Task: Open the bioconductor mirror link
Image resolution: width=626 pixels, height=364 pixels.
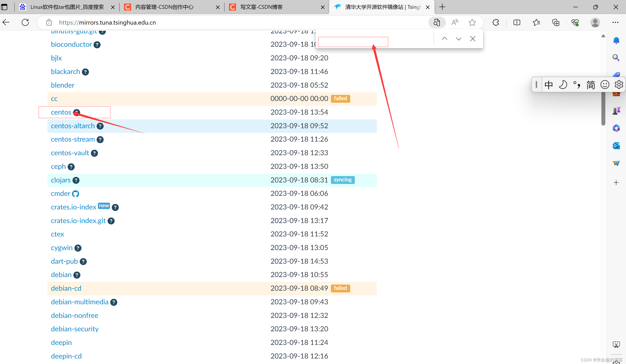Action: [x=71, y=44]
